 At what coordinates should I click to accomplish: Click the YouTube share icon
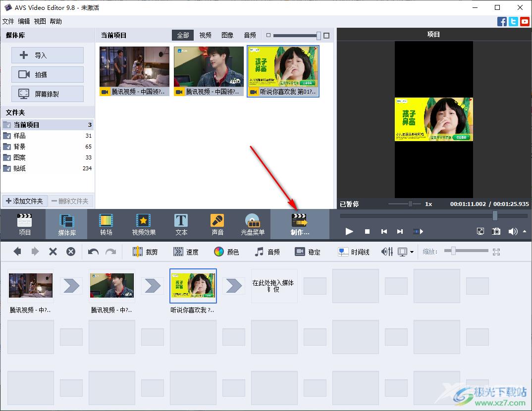(525, 21)
